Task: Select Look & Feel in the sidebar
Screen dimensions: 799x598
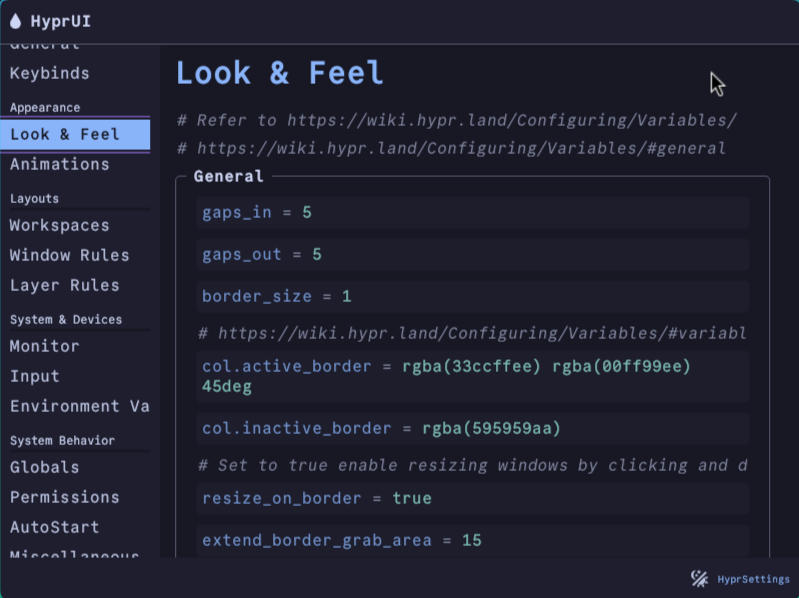Action: [x=65, y=134]
